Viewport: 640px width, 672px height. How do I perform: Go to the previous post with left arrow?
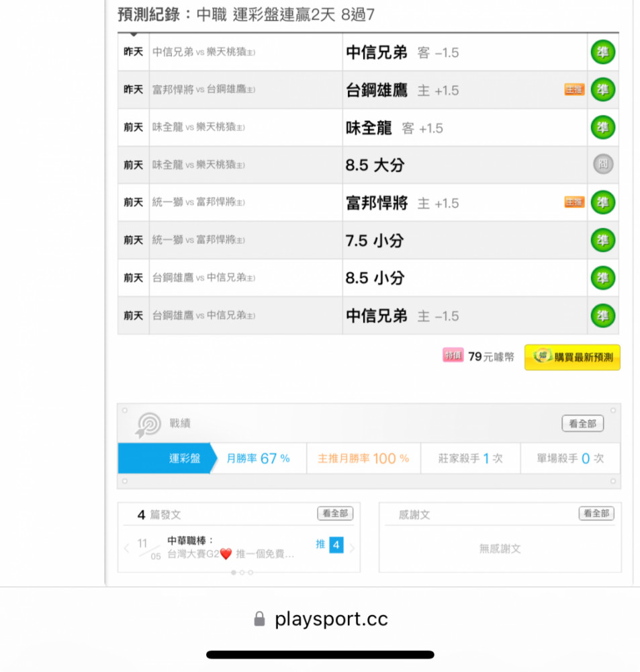(126, 548)
